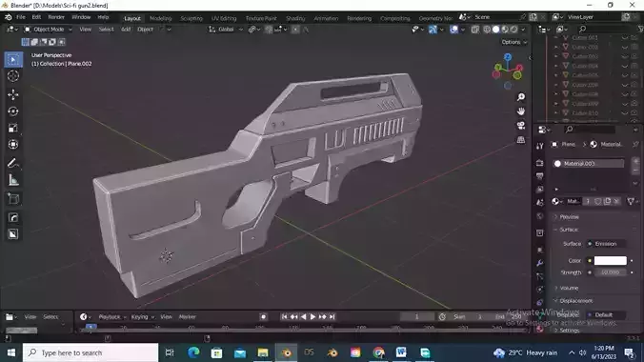Click the Marker menu in timeline
The height and width of the screenshot is (362, 644).
coord(188,317)
